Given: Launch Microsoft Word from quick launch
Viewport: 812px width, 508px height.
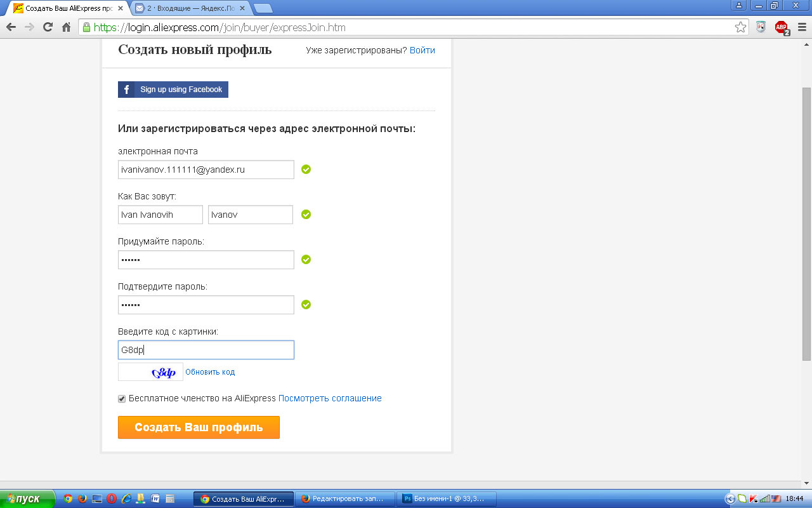Looking at the screenshot, I should tap(155, 499).
